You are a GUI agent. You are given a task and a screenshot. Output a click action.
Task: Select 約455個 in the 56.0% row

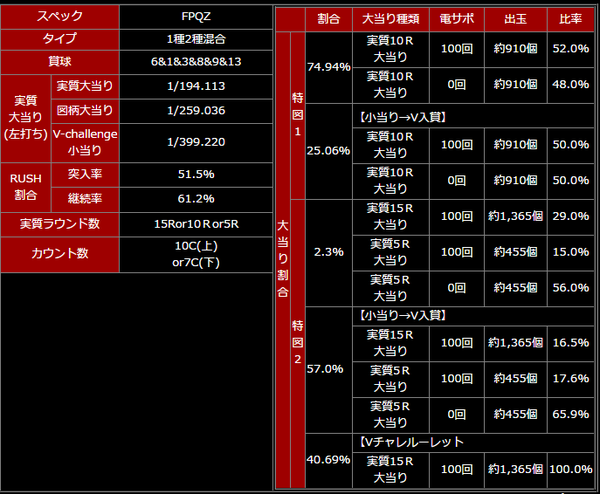(516, 288)
